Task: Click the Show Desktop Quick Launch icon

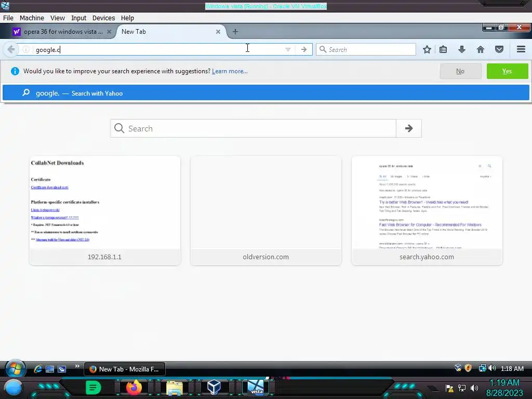Action: 50,369
